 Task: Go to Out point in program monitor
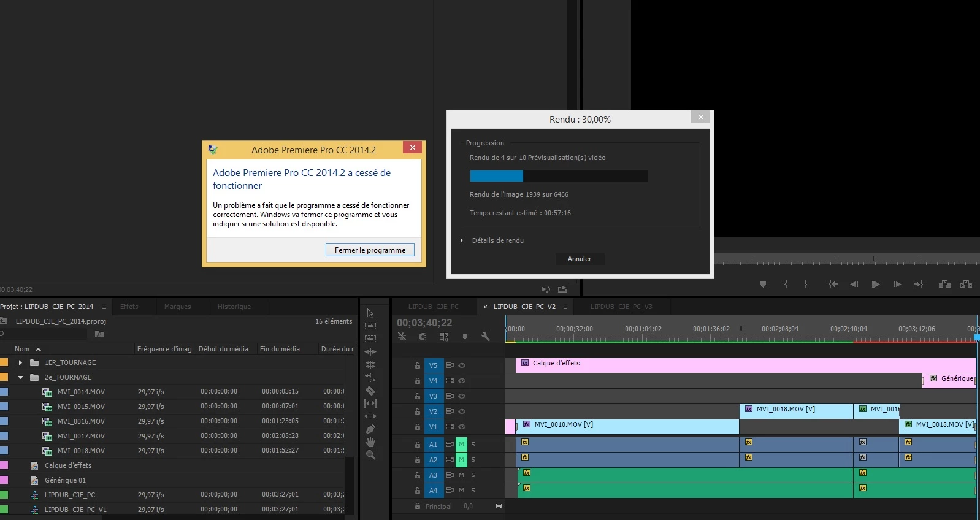[x=918, y=284]
